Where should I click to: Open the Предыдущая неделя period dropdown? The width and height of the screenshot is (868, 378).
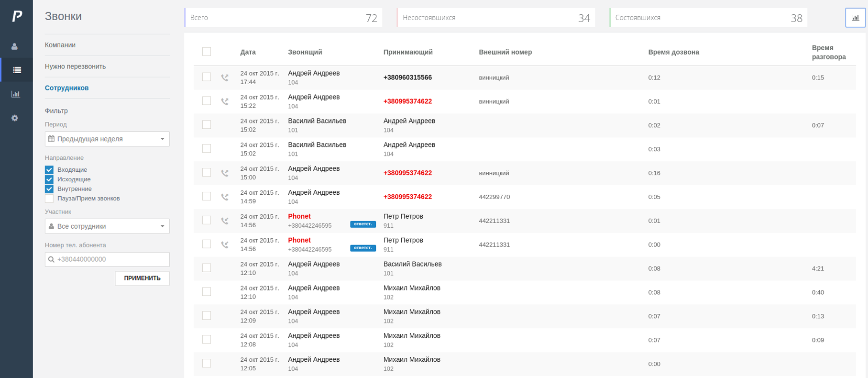pyautogui.click(x=107, y=139)
